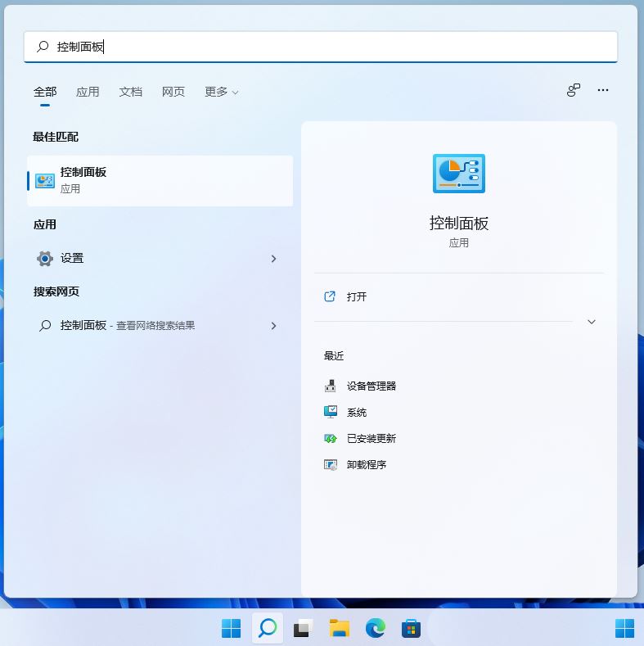
Task: Switch to the 应用 filter tab
Action: point(88,92)
